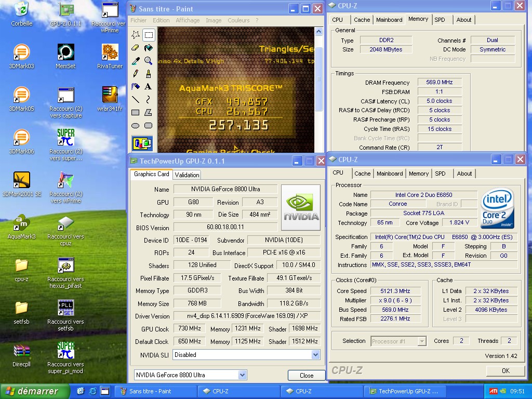Open the Raccourci vers hexus_pifast shortcut

(65, 265)
